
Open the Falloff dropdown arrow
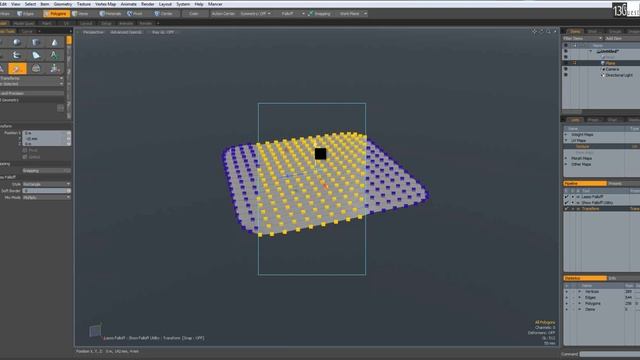click(303, 13)
